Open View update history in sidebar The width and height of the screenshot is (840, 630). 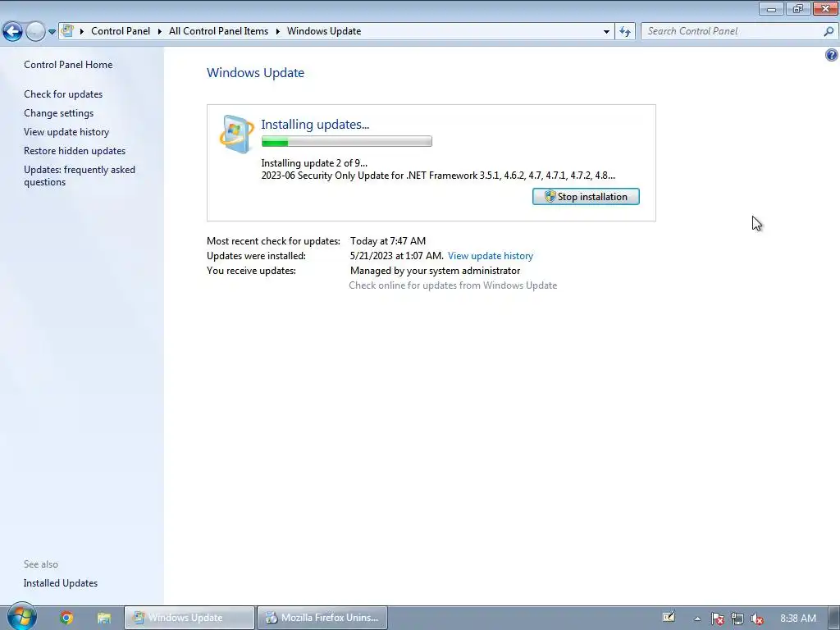(x=66, y=132)
